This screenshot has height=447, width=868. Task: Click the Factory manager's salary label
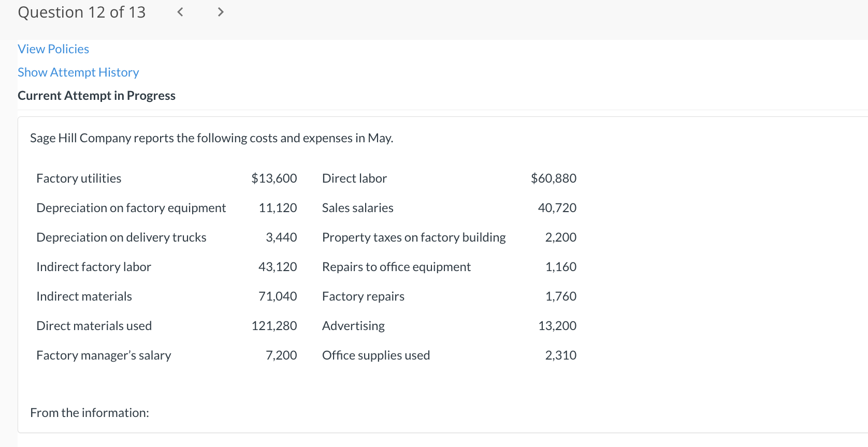[x=104, y=355]
